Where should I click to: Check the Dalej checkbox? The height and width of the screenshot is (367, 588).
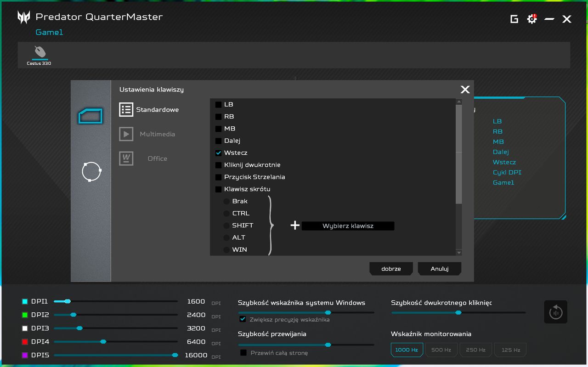[x=219, y=141]
